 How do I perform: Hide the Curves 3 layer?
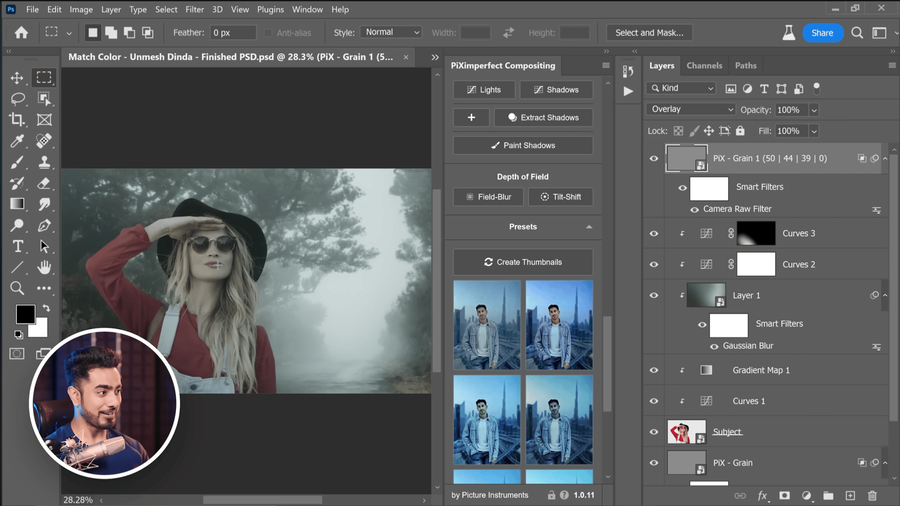pyautogui.click(x=654, y=234)
